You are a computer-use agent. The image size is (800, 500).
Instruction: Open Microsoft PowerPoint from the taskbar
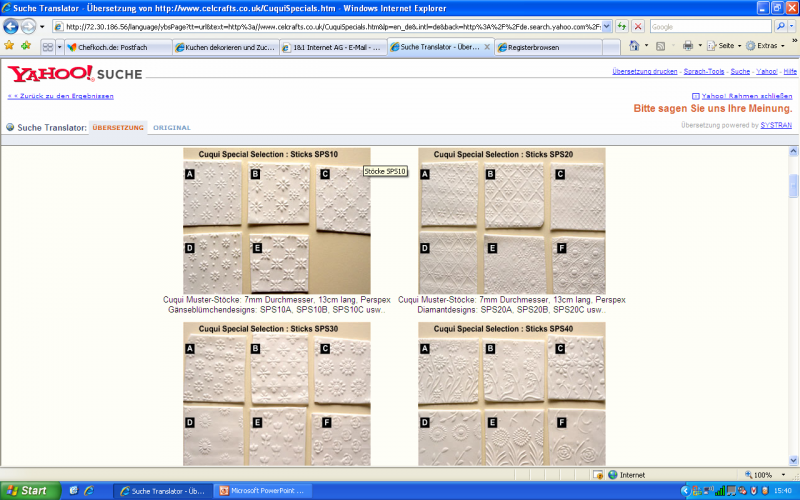click(x=264, y=491)
